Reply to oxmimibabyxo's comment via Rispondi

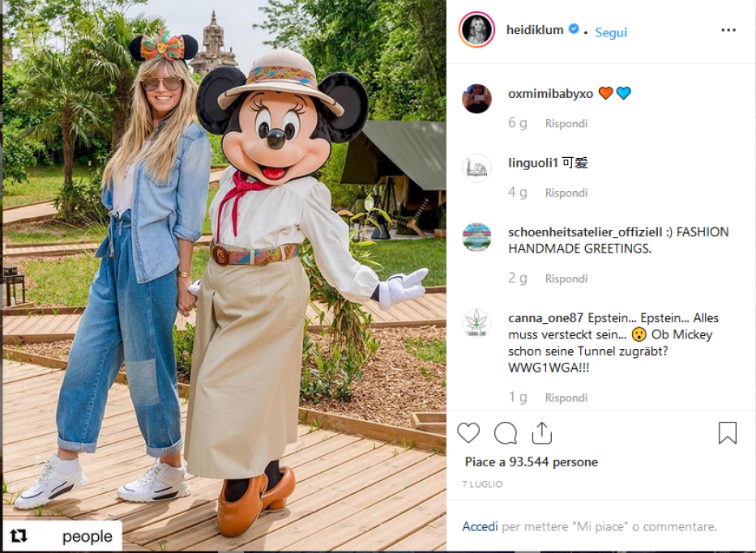point(566,123)
